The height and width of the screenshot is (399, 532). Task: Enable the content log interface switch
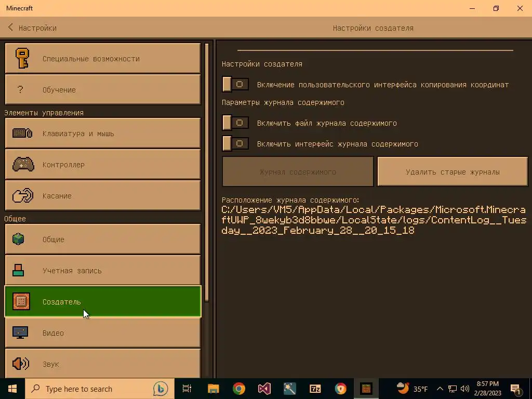(235, 143)
